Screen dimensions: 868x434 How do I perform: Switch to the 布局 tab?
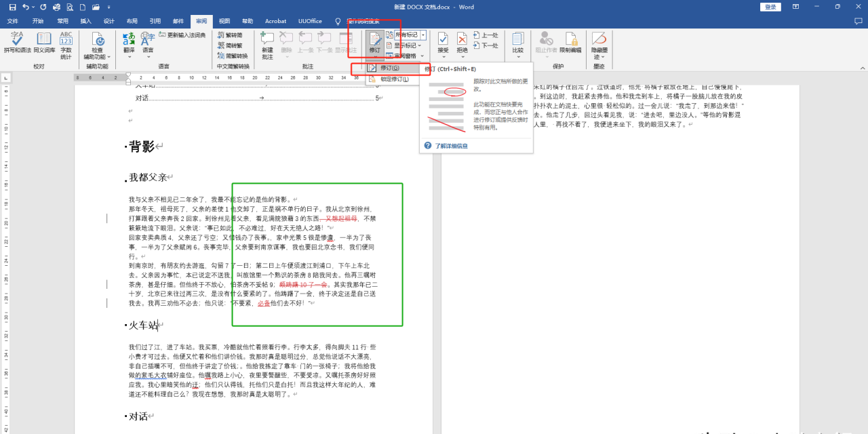coord(132,21)
